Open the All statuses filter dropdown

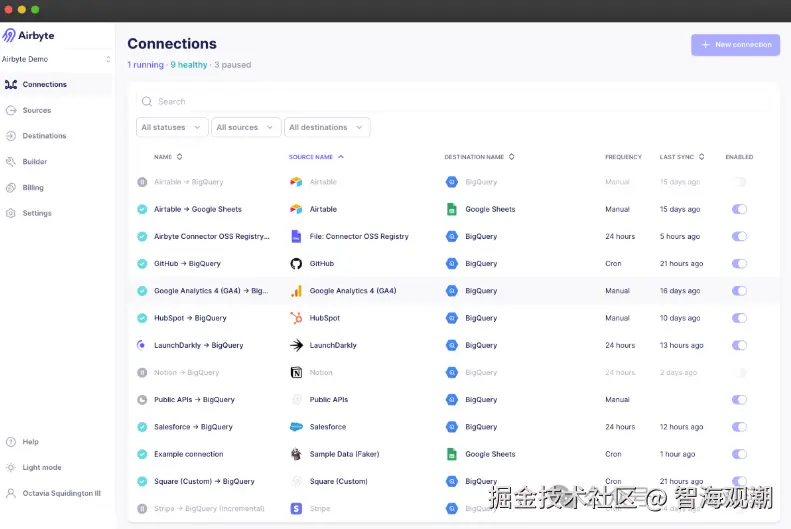point(172,127)
